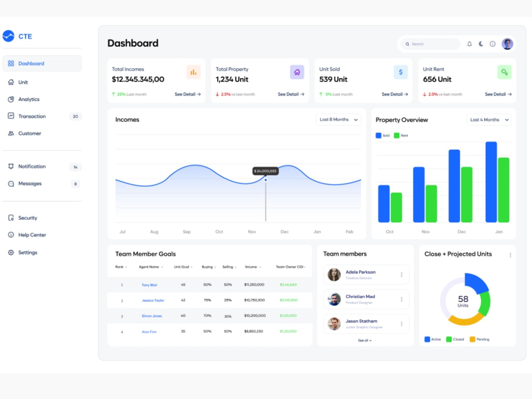Open options menu for Adela Parkson
Viewport: 532px width, 399px height.
pyautogui.click(x=403, y=275)
